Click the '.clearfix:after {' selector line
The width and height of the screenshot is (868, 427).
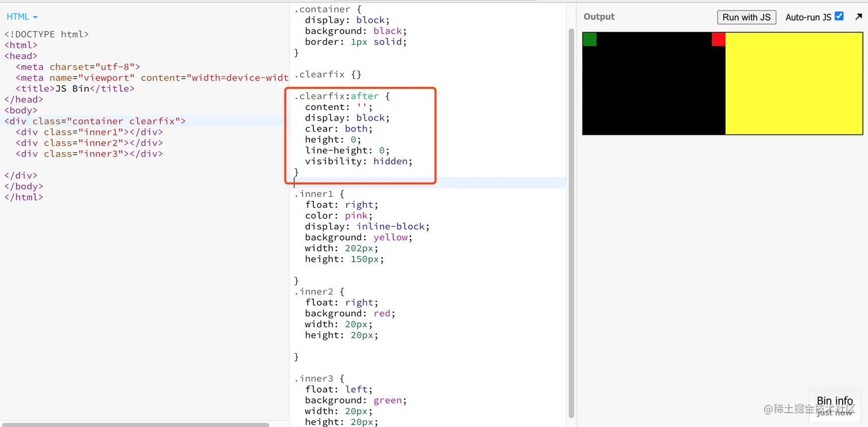point(342,96)
